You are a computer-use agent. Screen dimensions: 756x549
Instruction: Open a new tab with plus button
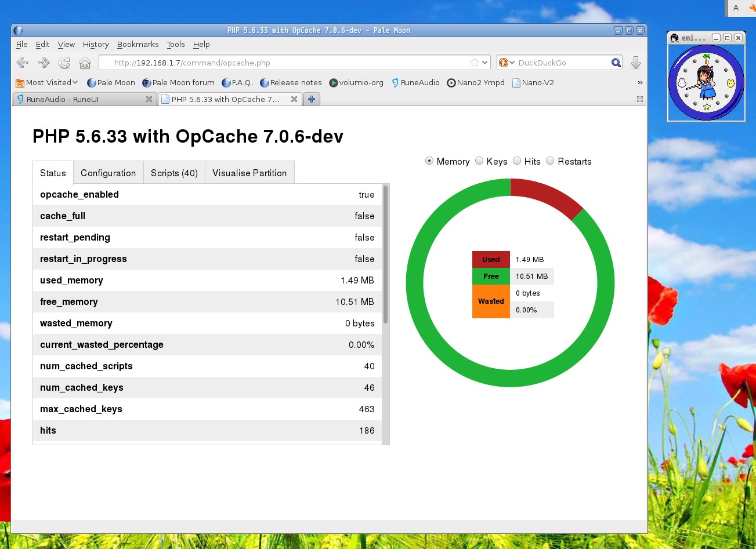[312, 99]
